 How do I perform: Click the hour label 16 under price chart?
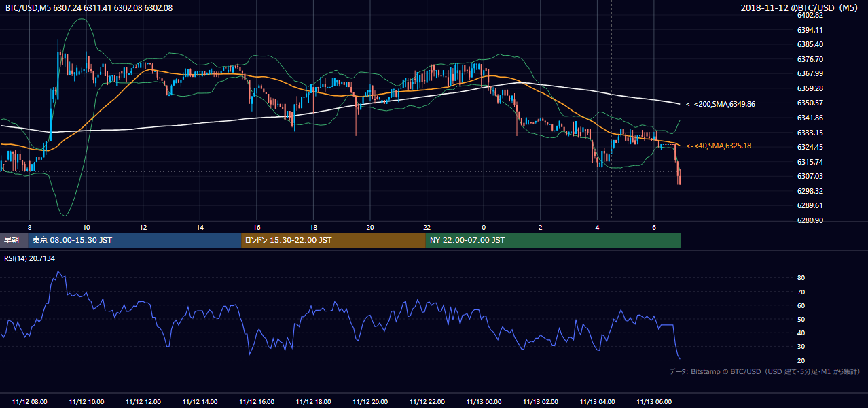pos(257,227)
